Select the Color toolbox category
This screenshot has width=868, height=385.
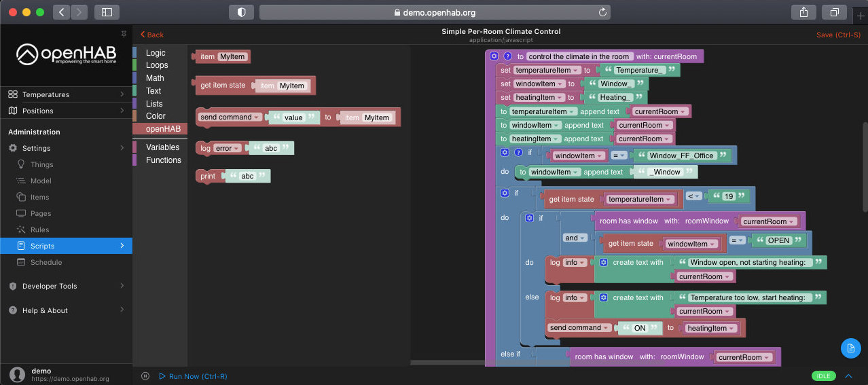[x=156, y=116]
